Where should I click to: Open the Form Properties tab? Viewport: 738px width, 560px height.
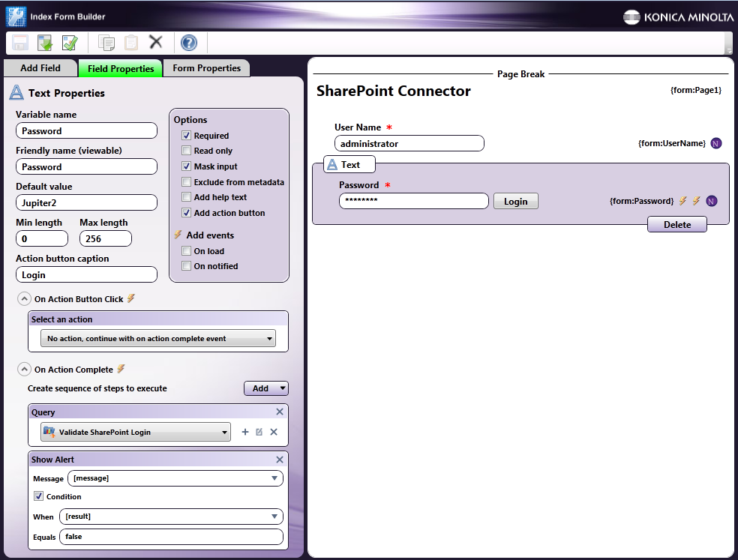206,68
